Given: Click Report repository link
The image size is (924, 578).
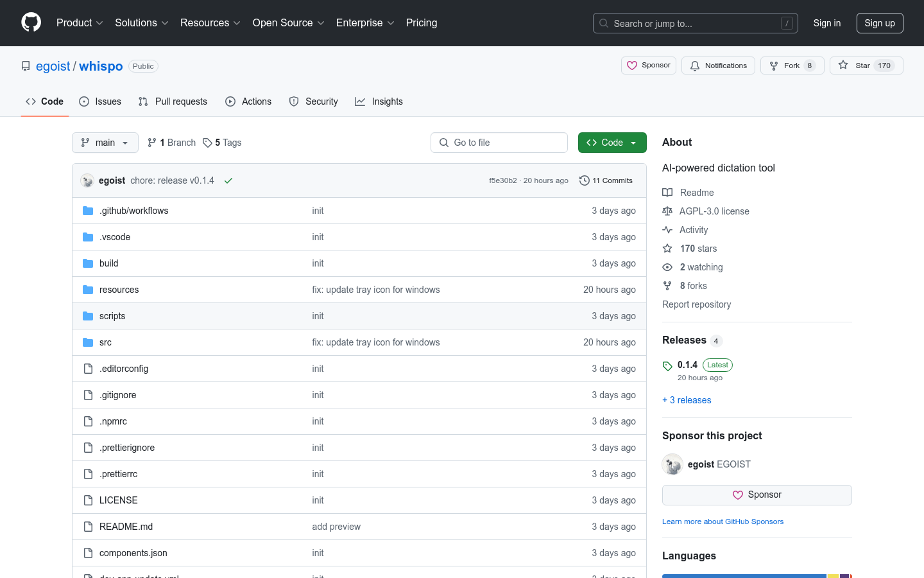Looking at the screenshot, I should coord(696,304).
